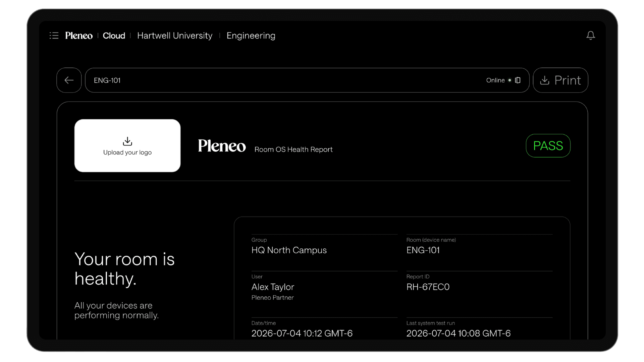Select Hartwell University in breadcrumb
Image resolution: width=644 pixels, height=362 pixels.
[175, 36]
